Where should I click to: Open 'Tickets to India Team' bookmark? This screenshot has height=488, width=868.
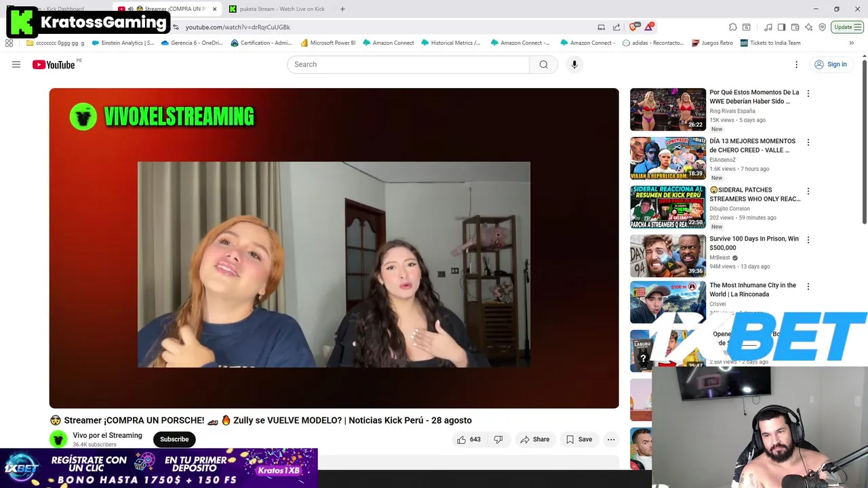770,43
